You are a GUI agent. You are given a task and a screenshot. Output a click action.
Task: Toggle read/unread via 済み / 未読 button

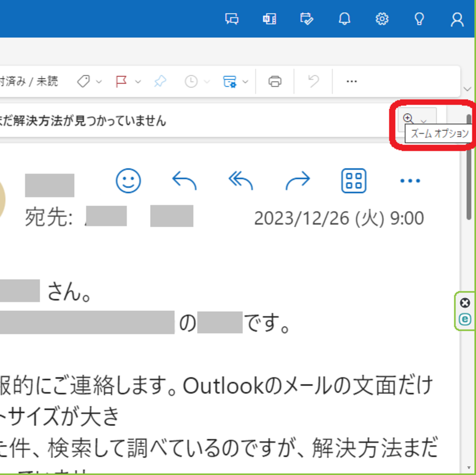(x=29, y=81)
